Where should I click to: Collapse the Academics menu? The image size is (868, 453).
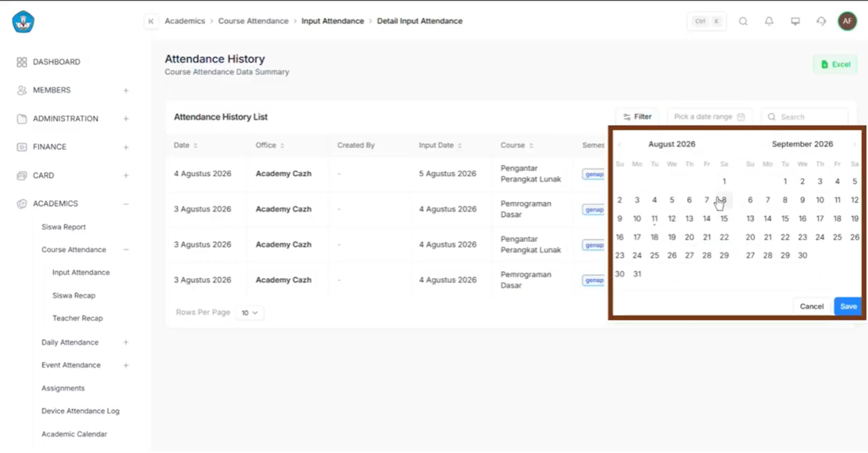(126, 204)
